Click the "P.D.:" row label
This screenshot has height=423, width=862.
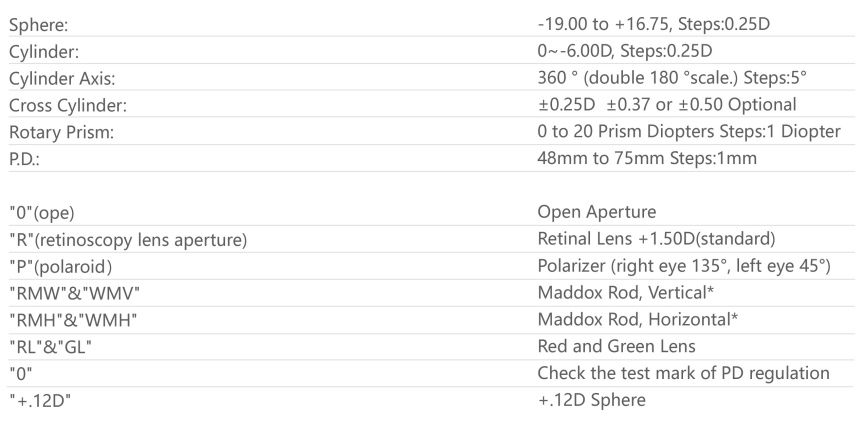23,159
